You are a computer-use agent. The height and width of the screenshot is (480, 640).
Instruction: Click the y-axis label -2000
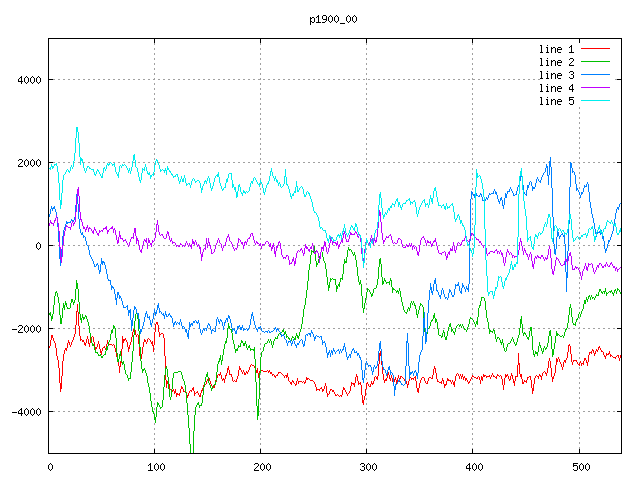click(x=27, y=329)
